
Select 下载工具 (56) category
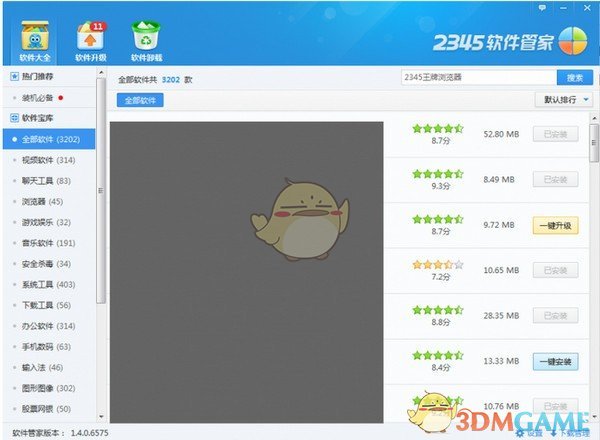pyautogui.click(x=49, y=305)
